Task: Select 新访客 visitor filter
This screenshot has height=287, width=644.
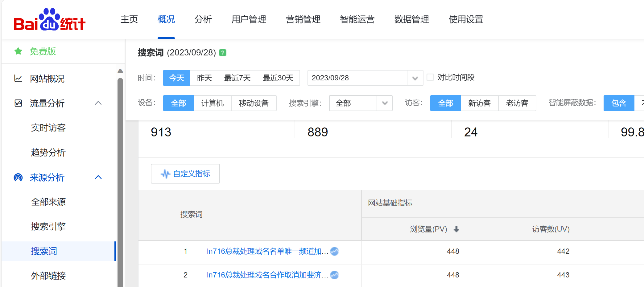Action: click(480, 103)
